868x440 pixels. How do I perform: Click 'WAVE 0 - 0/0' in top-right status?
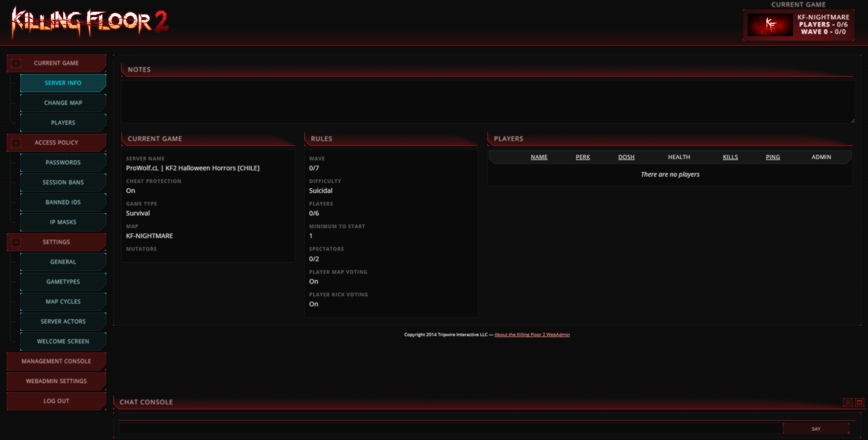pyautogui.click(x=823, y=32)
